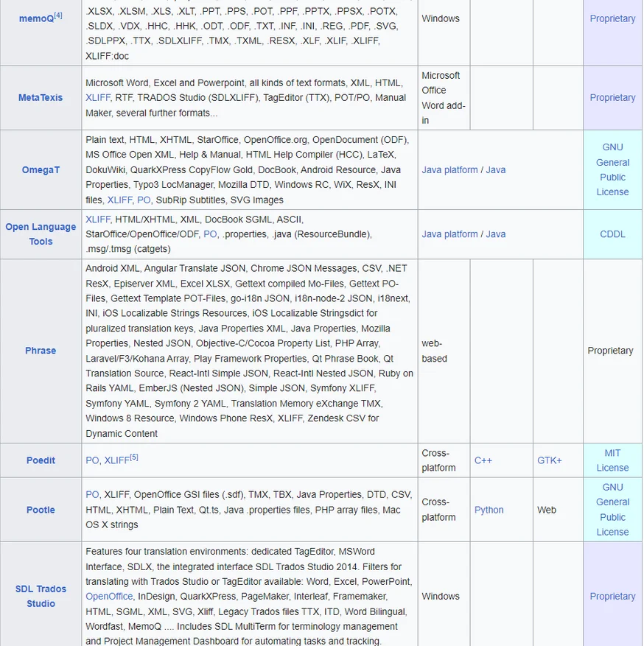644x646 pixels.
Task: Follow citation [5] in Poedit row
Action: [x=134, y=457]
